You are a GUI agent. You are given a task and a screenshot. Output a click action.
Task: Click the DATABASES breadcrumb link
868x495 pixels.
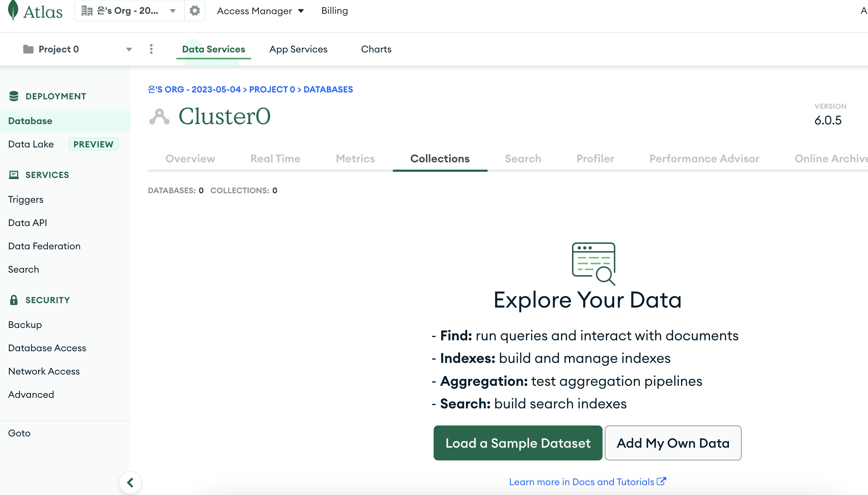click(328, 90)
